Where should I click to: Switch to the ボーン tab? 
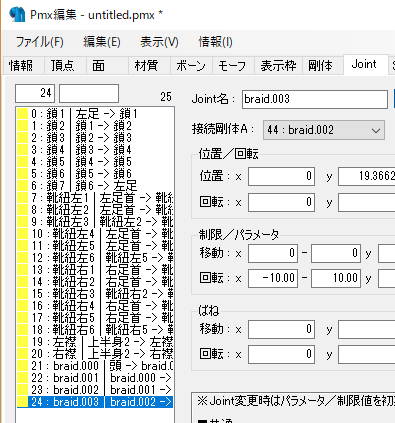point(191,65)
